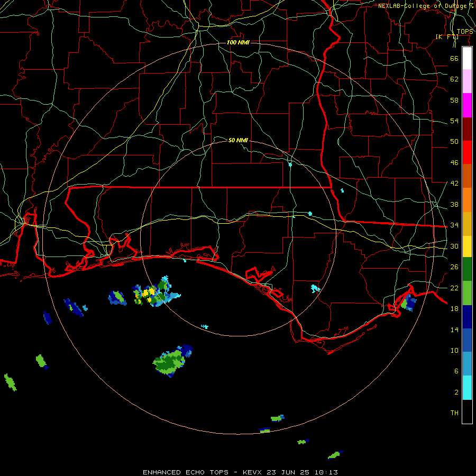Viewport: 476px width, 476px height.
Task: Click the "18" legend value
Action: (x=454, y=309)
